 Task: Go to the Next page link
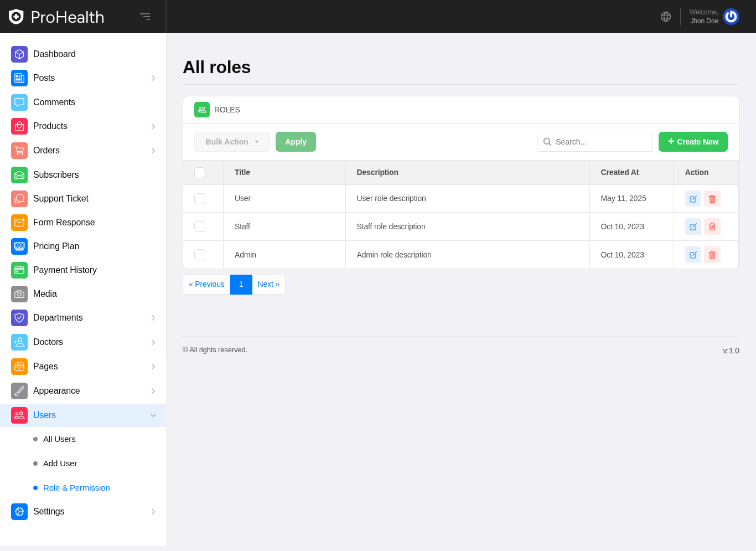tap(268, 285)
